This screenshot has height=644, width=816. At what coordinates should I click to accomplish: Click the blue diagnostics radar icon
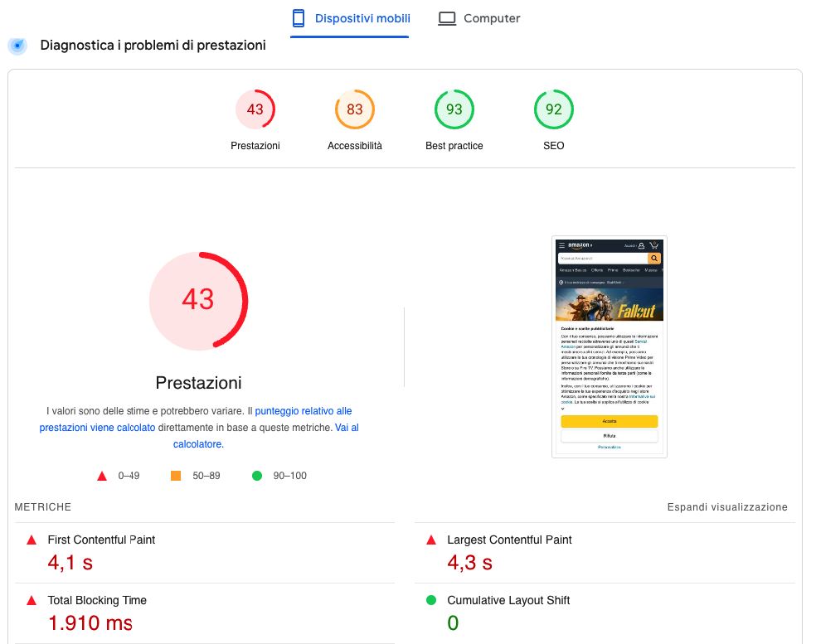(x=17, y=46)
